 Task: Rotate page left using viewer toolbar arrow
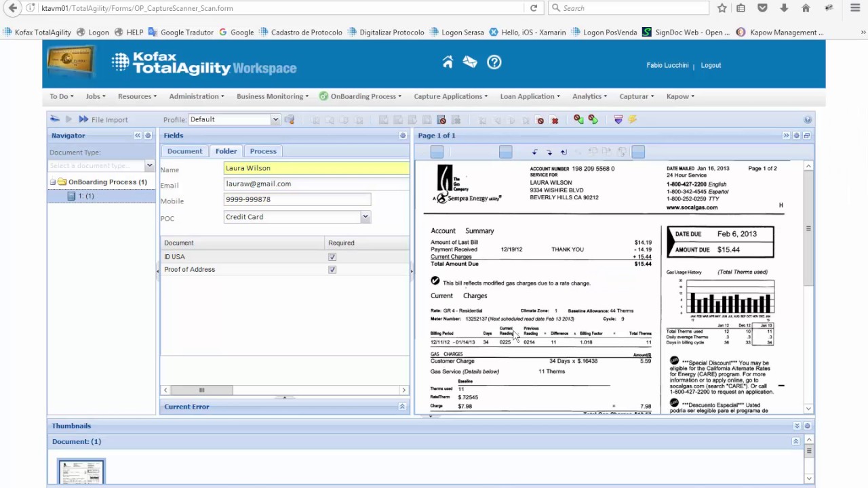(x=535, y=152)
